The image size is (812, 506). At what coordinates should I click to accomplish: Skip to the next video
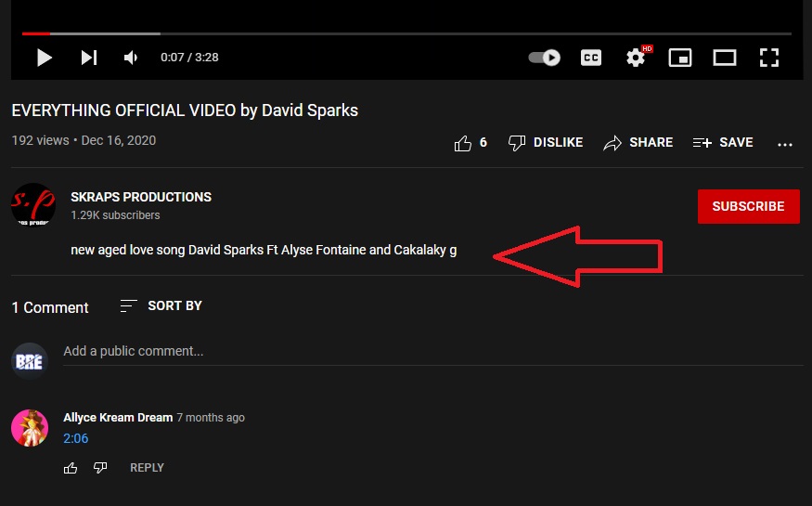[x=89, y=58]
